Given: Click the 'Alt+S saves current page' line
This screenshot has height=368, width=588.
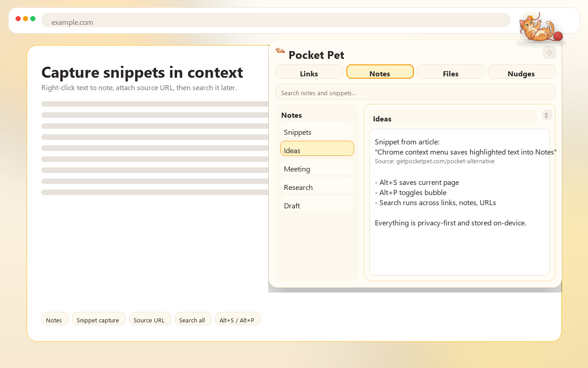Looking at the screenshot, I should pyautogui.click(x=417, y=182).
